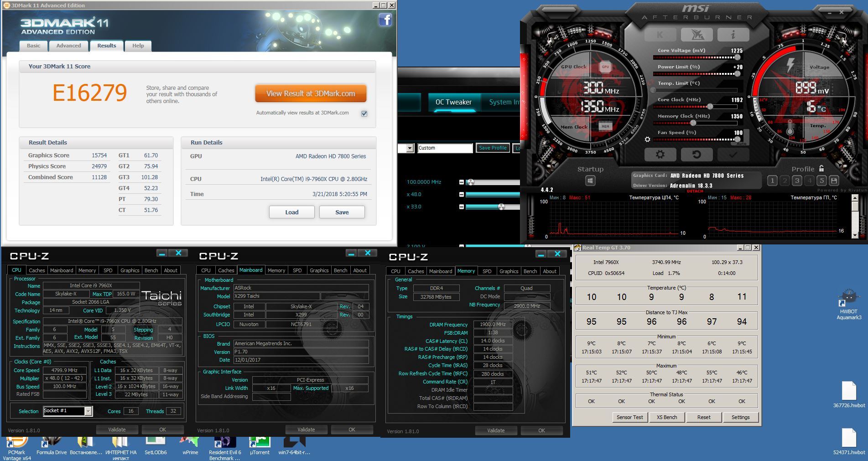Open PCMark Vantage x64 desktop shortcut

[16, 449]
